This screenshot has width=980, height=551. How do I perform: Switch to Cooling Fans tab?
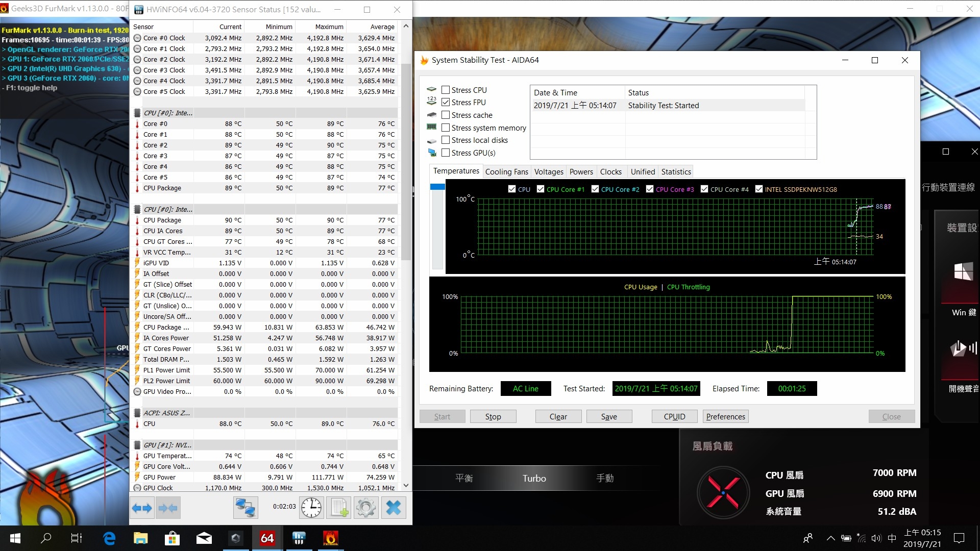pos(506,172)
